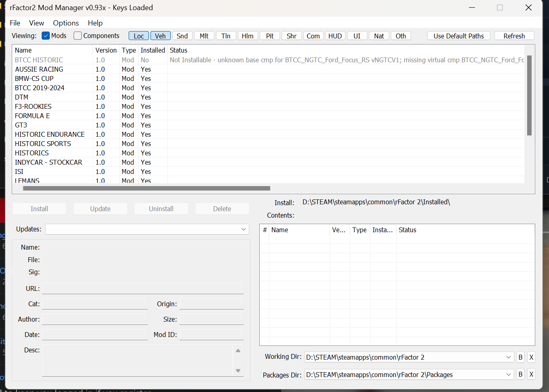Select the BMW-CS CUP mod row
This screenshot has height=392, width=549.
tap(268, 78)
